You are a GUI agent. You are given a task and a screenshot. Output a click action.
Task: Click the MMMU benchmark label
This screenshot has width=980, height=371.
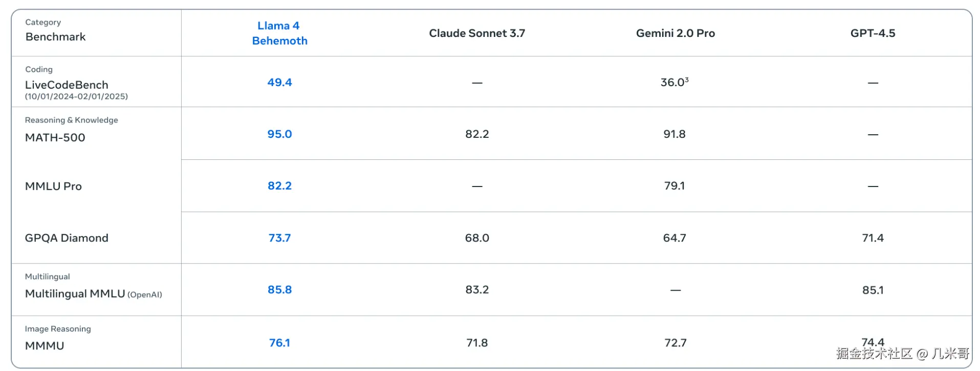(45, 346)
